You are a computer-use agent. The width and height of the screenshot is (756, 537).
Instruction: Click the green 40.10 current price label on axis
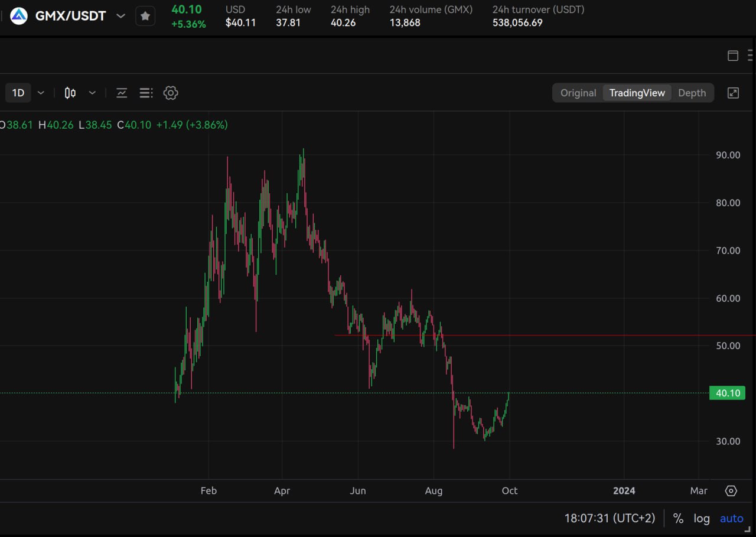click(727, 393)
